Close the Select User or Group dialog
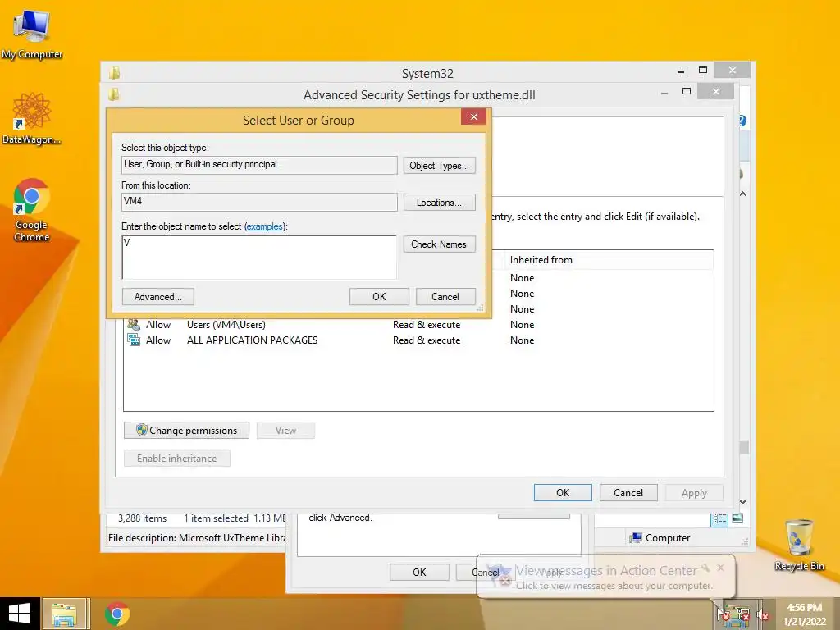Viewport: 840px width, 630px height. point(473,116)
